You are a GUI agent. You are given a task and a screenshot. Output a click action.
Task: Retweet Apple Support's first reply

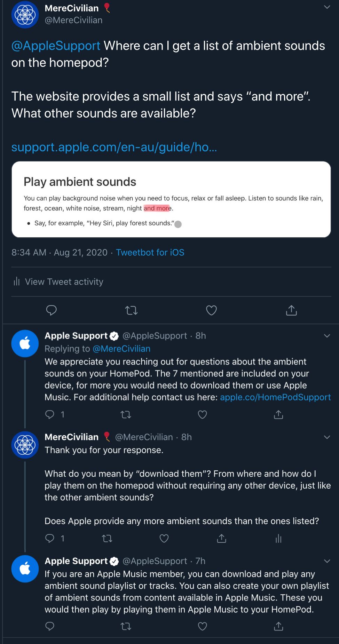[126, 414]
